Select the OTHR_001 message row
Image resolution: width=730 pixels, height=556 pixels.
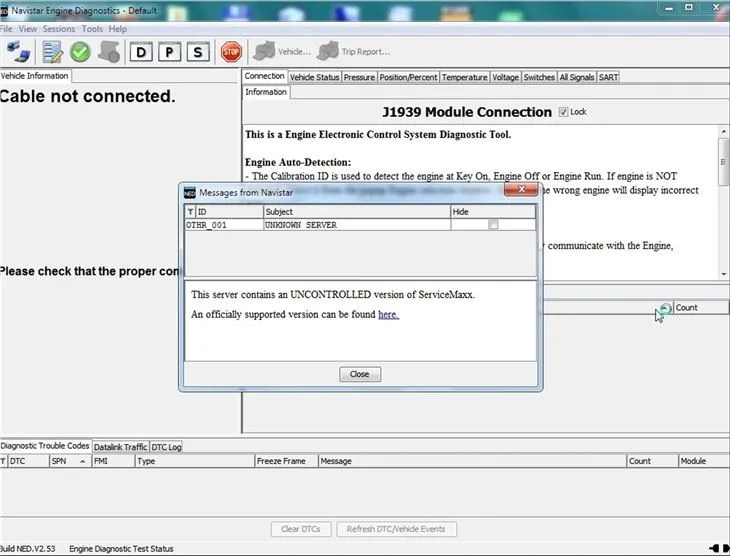pyautogui.click(x=360, y=225)
